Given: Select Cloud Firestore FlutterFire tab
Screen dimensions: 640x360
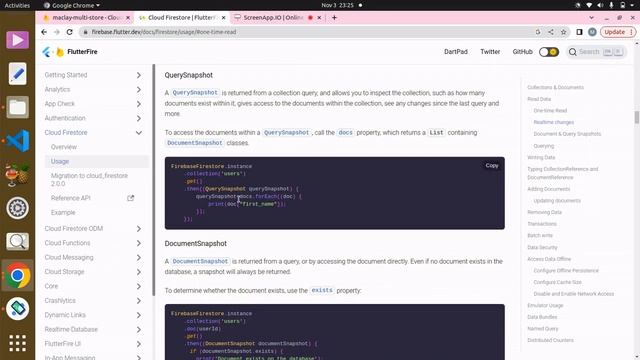Looking at the screenshot, I should (182, 18).
